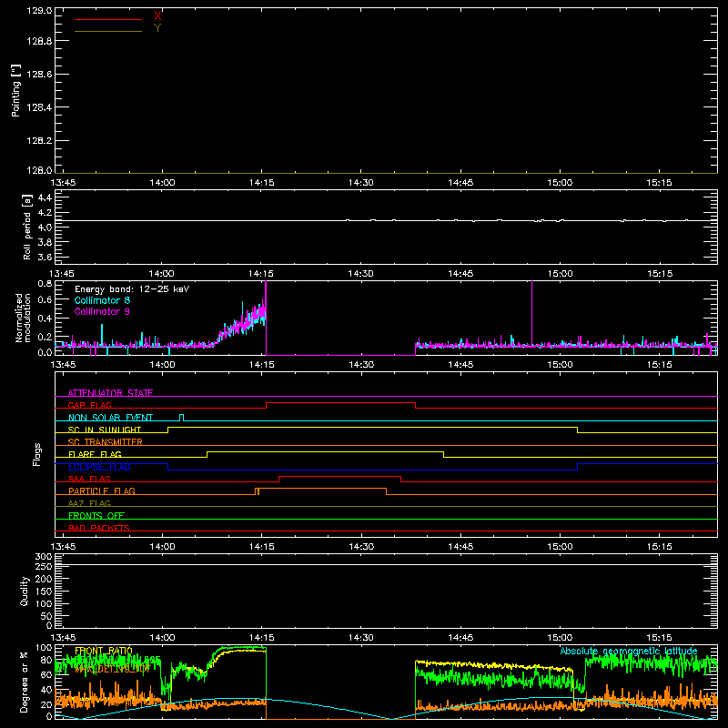Click the AAZ_FLAG label
728x728 pixels.
point(89,503)
